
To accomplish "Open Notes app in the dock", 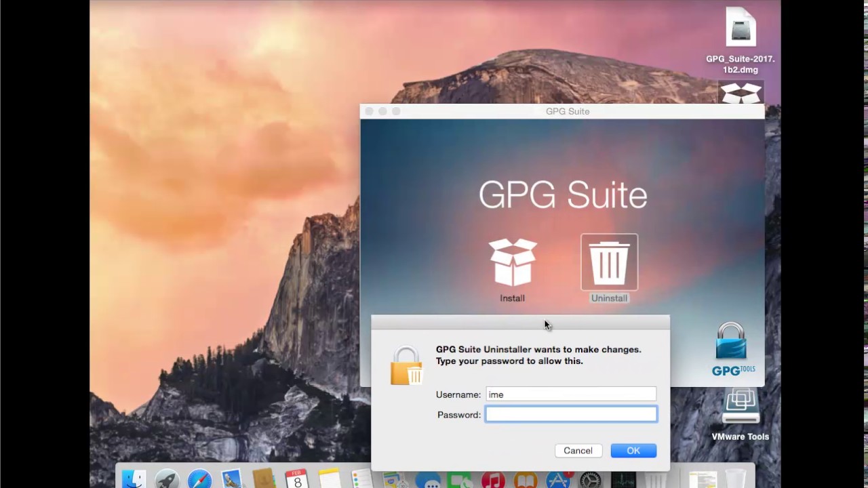I will 330,479.
